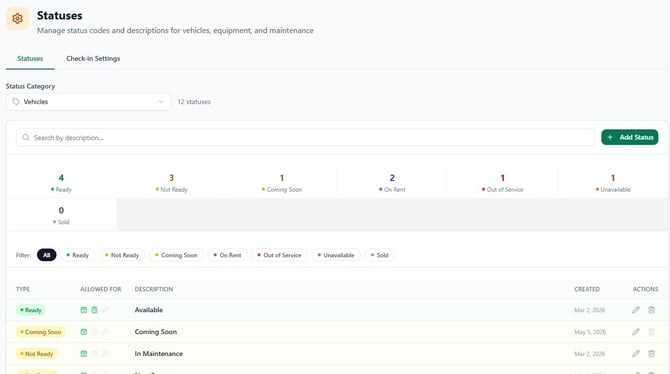Click the Out of Service summary card
The width and height of the screenshot is (670, 374).
(502, 183)
